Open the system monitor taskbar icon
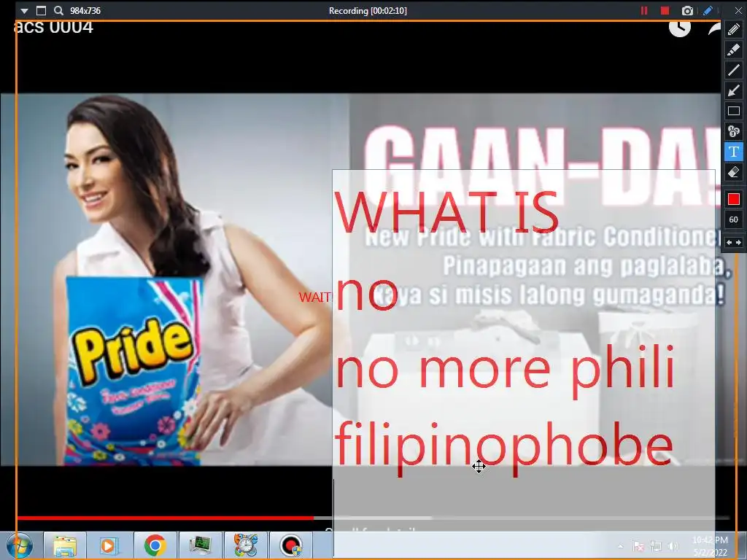The image size is (747, 560). [x=200, y=545]
